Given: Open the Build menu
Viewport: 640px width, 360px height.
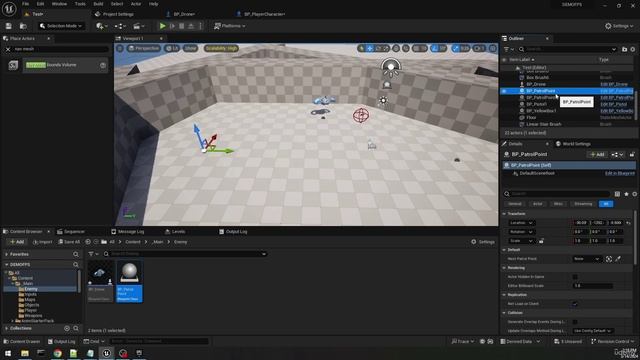Looking at the screenshot, I should tap(98, 4).
